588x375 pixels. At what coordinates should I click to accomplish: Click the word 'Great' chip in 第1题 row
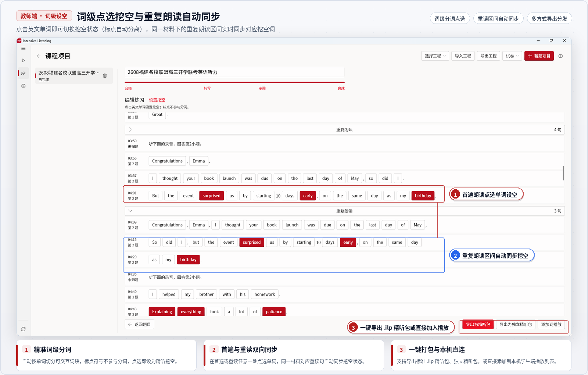157,115
